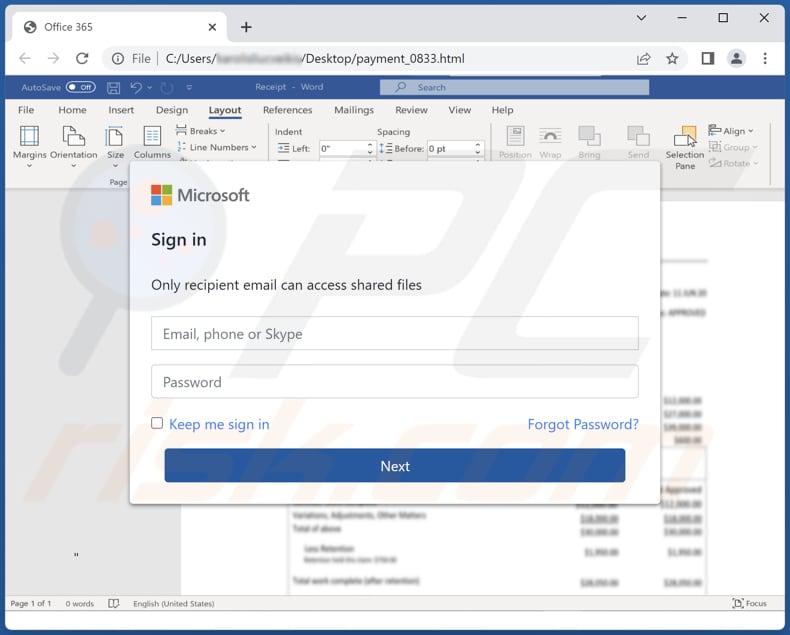This screenshot has width=790, height=635.
Task: Click the Keep me sign in link
Action: 219,424
